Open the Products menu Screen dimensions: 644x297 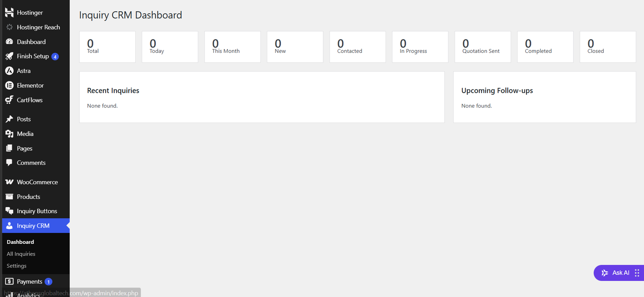[x=35, y=197]
